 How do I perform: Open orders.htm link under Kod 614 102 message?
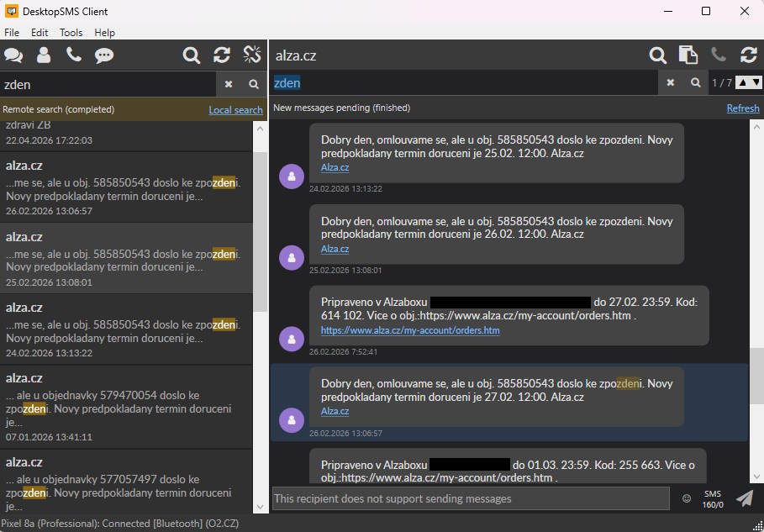[x=410, y=330]
